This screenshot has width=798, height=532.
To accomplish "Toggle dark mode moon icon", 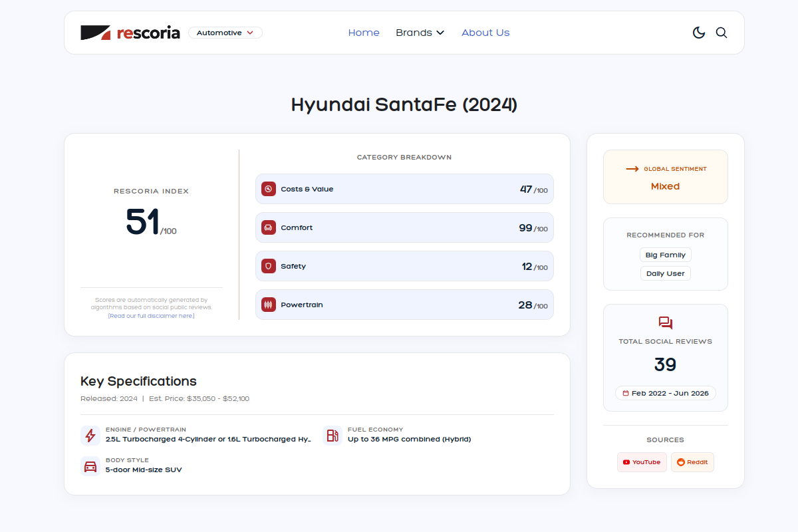I will [x=699, y=33].
